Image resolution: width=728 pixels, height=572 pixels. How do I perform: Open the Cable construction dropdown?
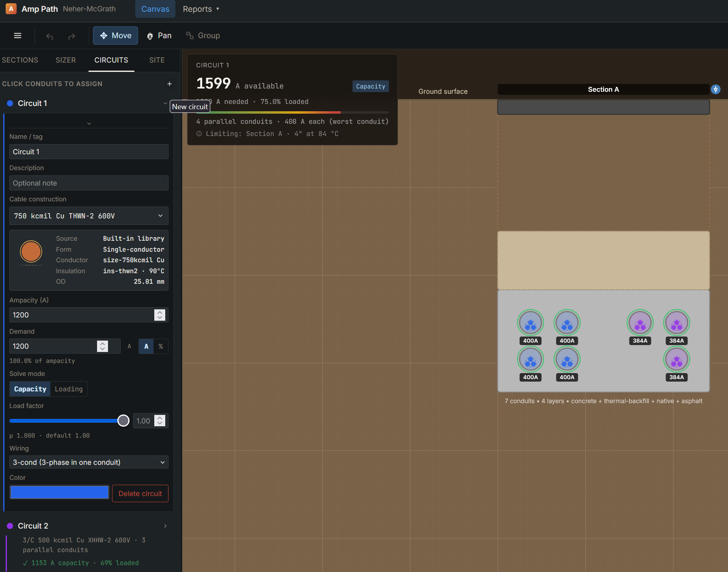click(x=89, y=216)
